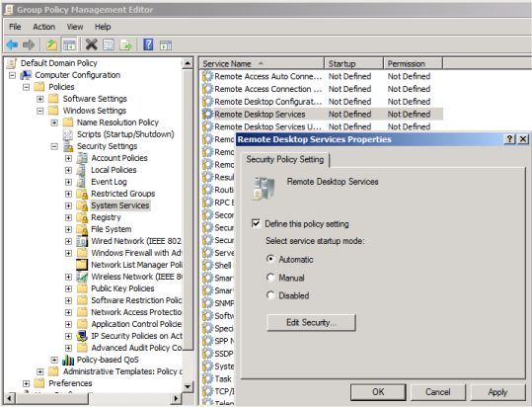Toggle the Show/Hide console tree icon
Image resolution: width=532 pixels, height=407 pixels.
[x=69, y=44]
